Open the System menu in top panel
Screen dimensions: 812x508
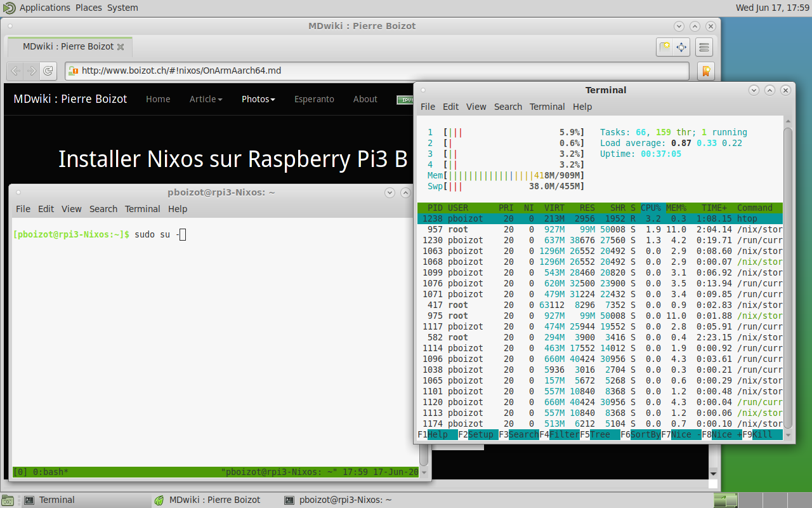coord(122,8)
